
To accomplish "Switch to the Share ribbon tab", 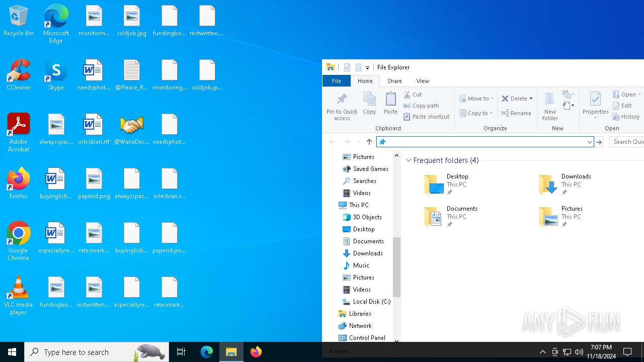I will tap(394, 81).
